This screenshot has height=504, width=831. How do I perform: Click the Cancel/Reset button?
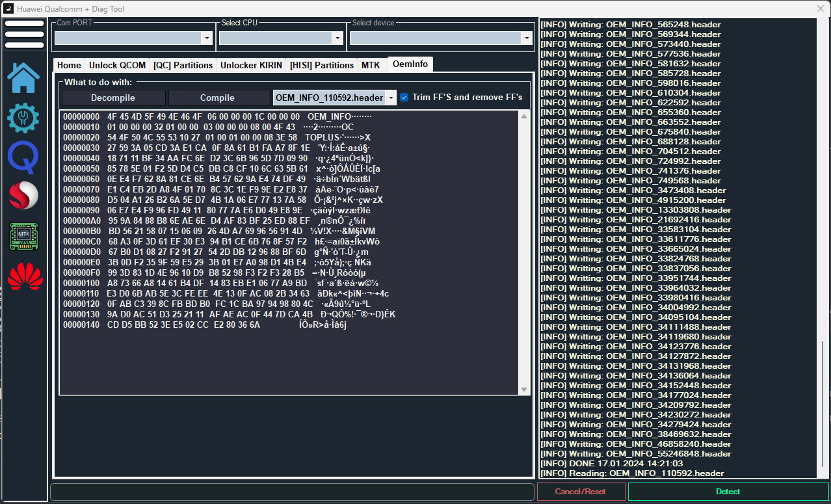click(x=581, y=492)
